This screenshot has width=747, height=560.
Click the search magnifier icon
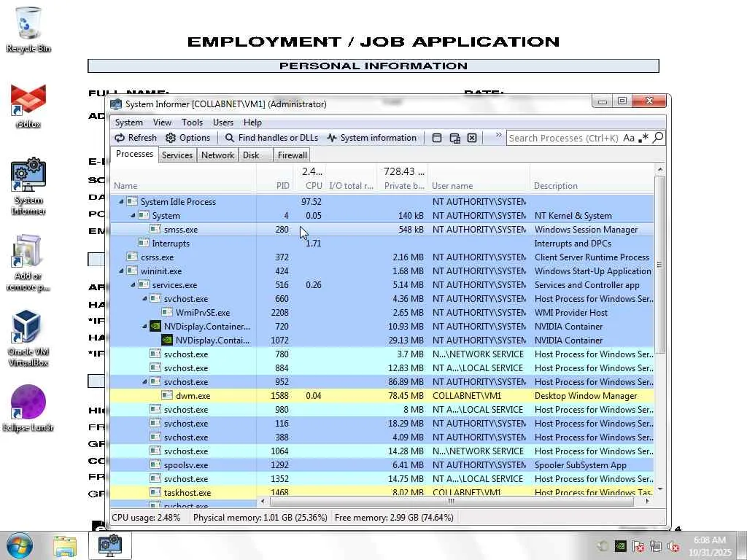658,138
